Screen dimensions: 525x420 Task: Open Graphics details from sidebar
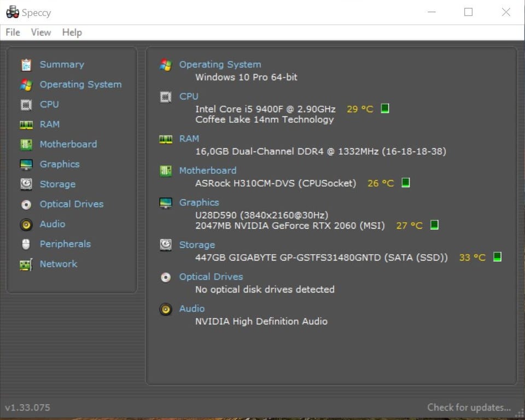click(x=60, y=164)
